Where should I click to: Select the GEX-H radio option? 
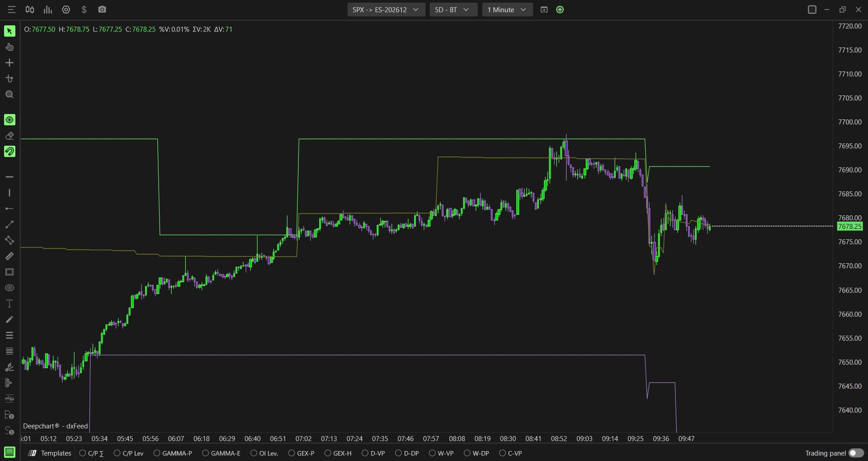(x=338, y=453)
